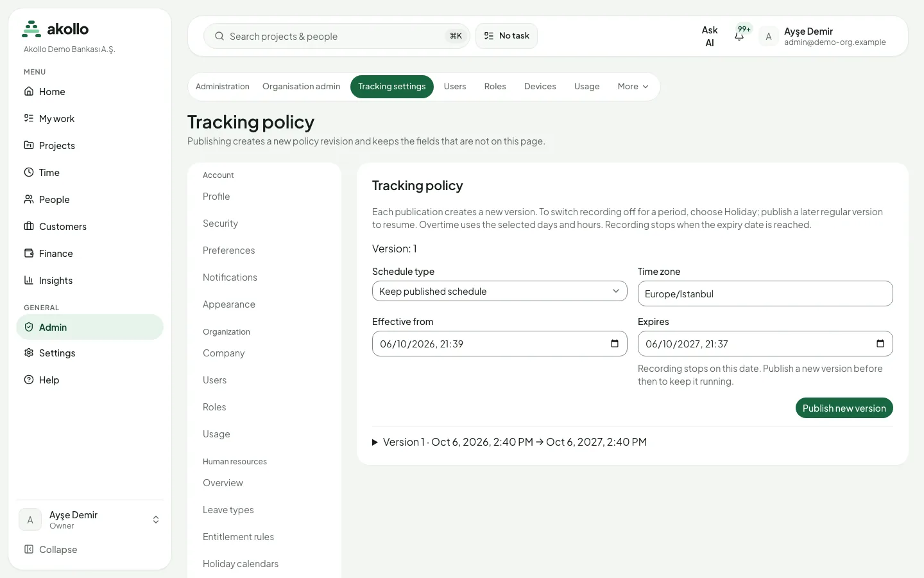Viewport: 924px width, 578px height.
Task: Open the Users tab
Action: click(455, 87)
